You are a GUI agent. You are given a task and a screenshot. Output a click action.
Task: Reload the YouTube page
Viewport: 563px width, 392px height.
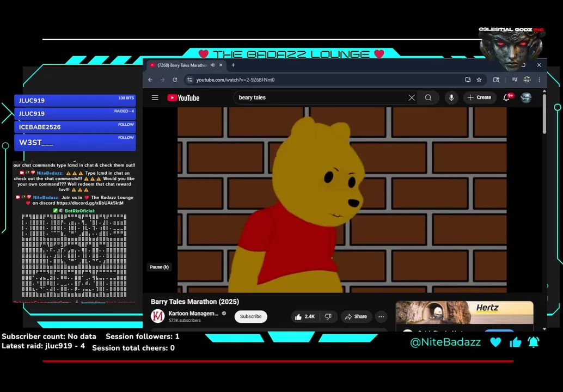[x=175, y=79]
